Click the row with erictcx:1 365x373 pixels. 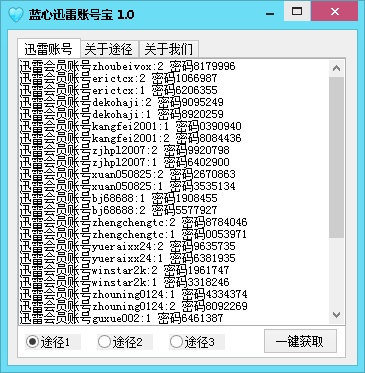(118, 90)
